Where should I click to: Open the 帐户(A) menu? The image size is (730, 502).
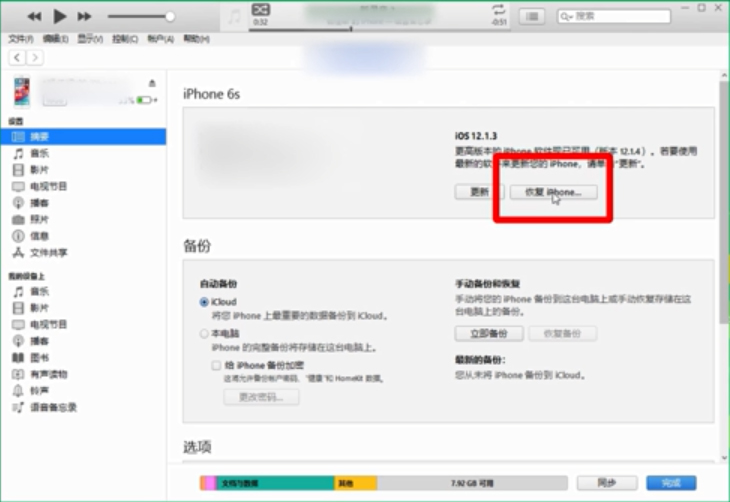click(x=161, y=39)
